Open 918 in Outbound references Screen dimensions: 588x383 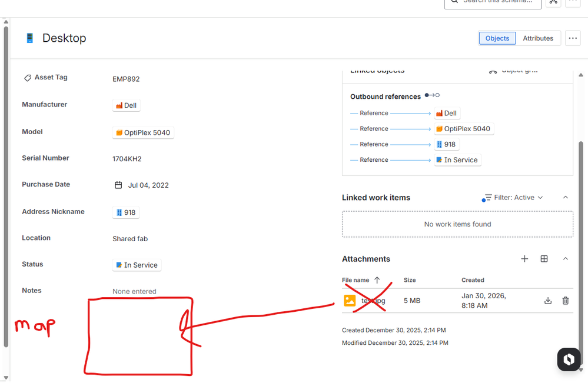point(447,144)
